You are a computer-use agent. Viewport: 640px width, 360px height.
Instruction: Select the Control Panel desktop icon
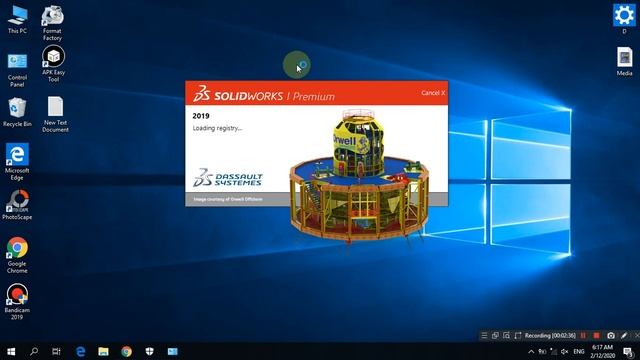(x=17, y=70)
